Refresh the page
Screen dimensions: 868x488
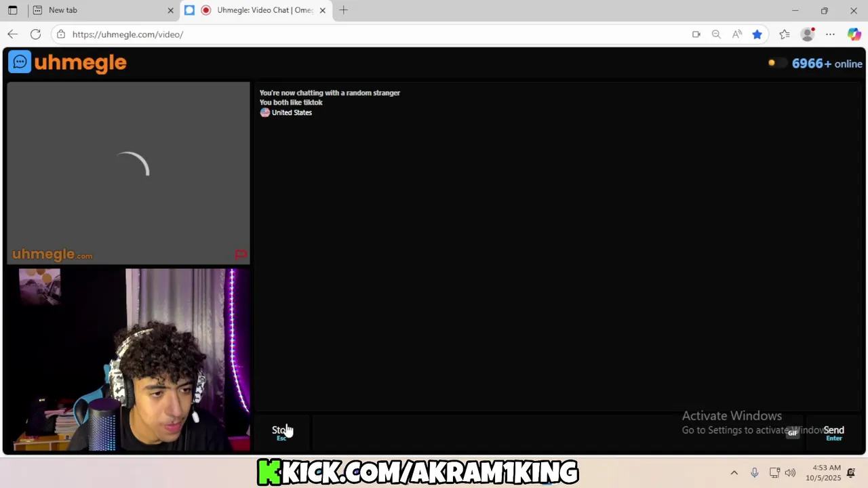tap(35, 34)
